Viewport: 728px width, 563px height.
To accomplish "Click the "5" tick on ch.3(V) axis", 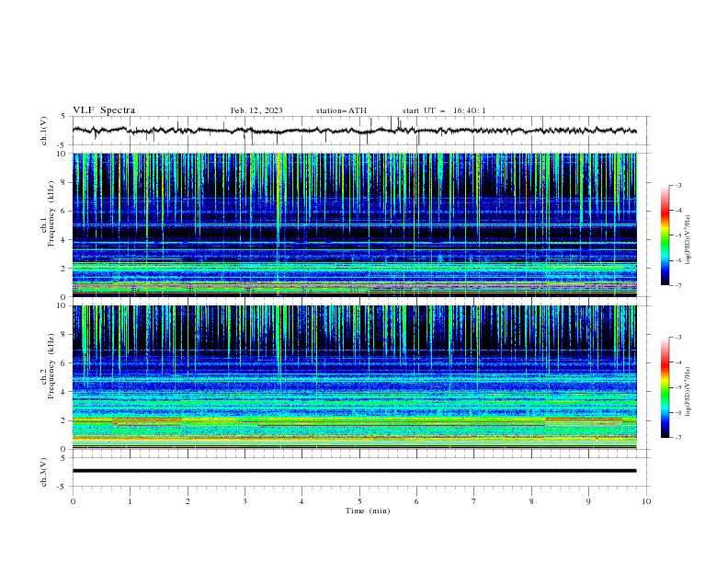I will (x=64, y=457).
